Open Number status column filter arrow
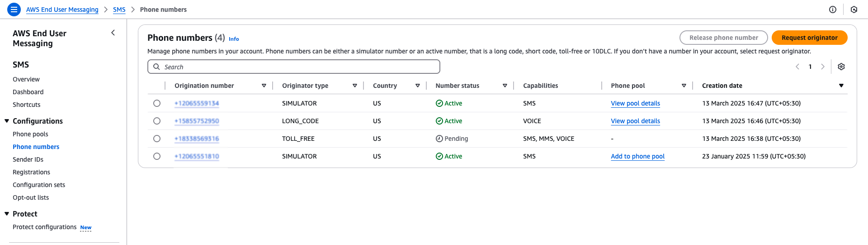The width and height of the screenshot is (868, 245). coord(505,86)
